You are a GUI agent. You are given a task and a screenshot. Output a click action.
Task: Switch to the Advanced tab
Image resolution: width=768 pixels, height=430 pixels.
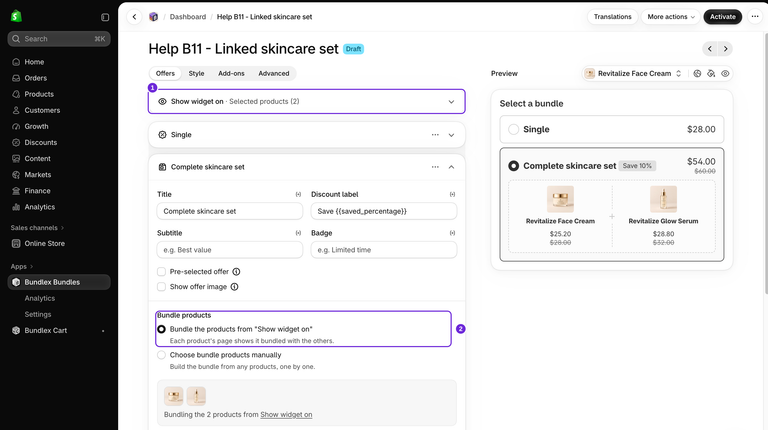(x=274, y=73)
